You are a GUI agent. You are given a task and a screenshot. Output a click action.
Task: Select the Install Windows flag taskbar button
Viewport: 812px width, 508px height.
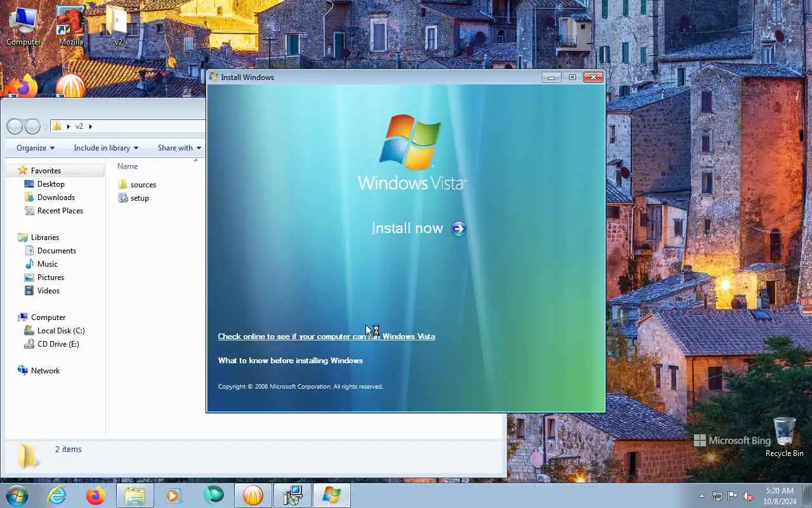tap(332, 495)
